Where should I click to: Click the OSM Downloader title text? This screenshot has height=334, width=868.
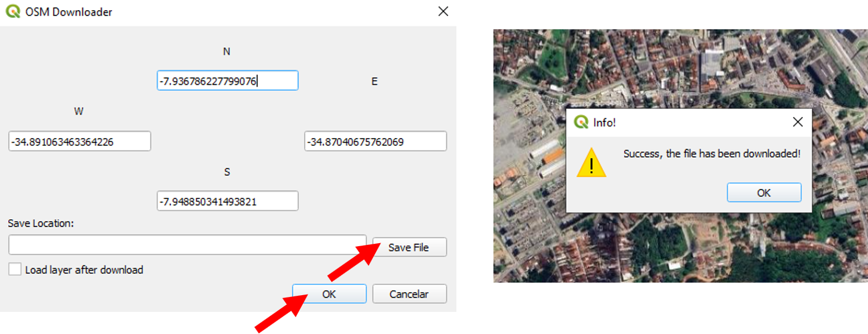click(69, 12)
